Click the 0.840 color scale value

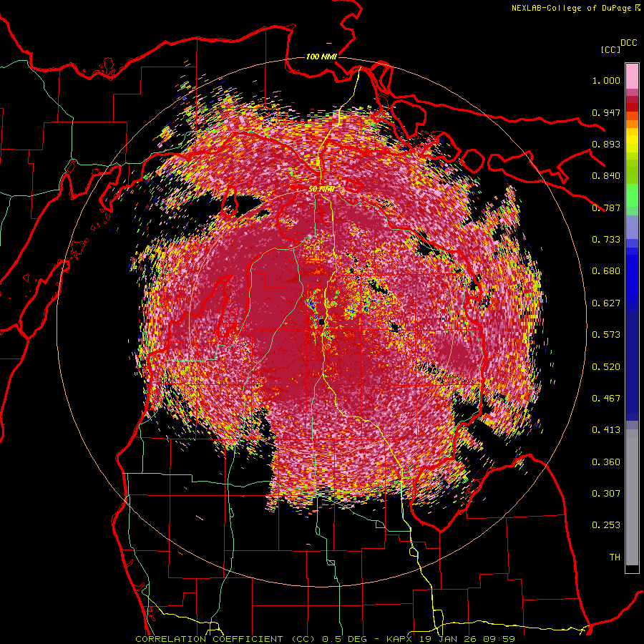click(606, 176)
